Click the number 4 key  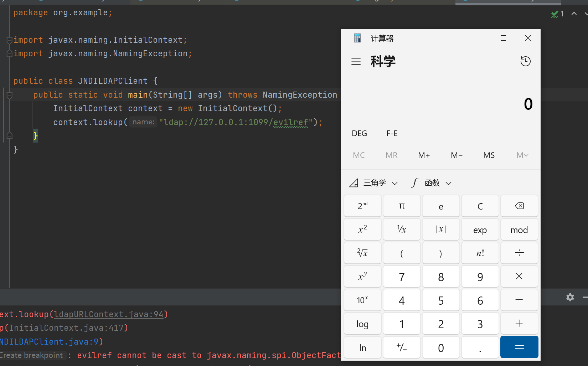(x=402, y=300)
